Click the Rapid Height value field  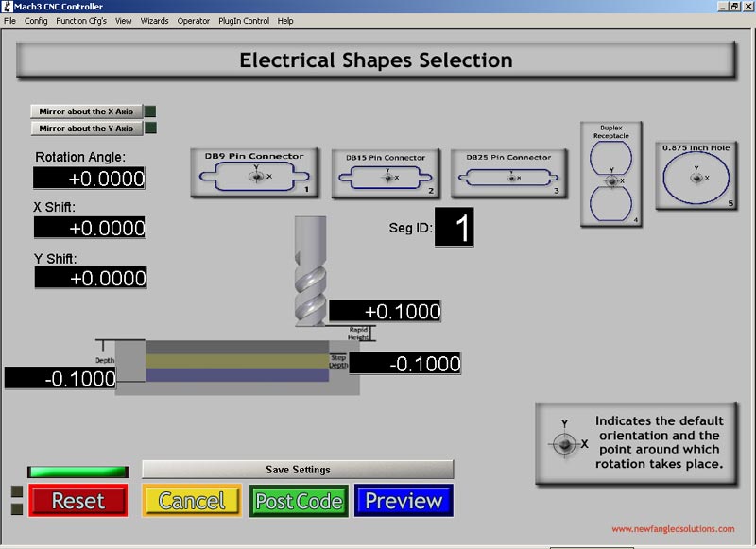pos(385,311)
